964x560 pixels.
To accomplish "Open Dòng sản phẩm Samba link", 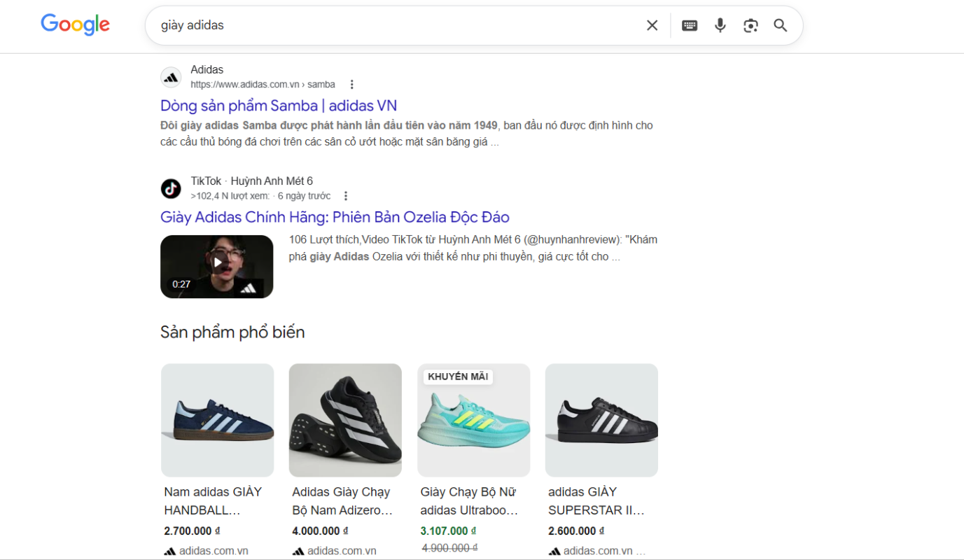I will coord(278,106).
